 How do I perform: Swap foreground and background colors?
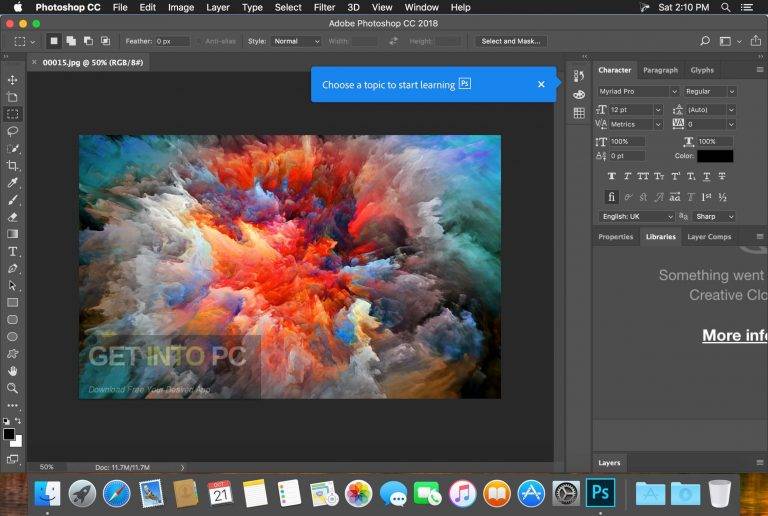click(x=18, y=421)
